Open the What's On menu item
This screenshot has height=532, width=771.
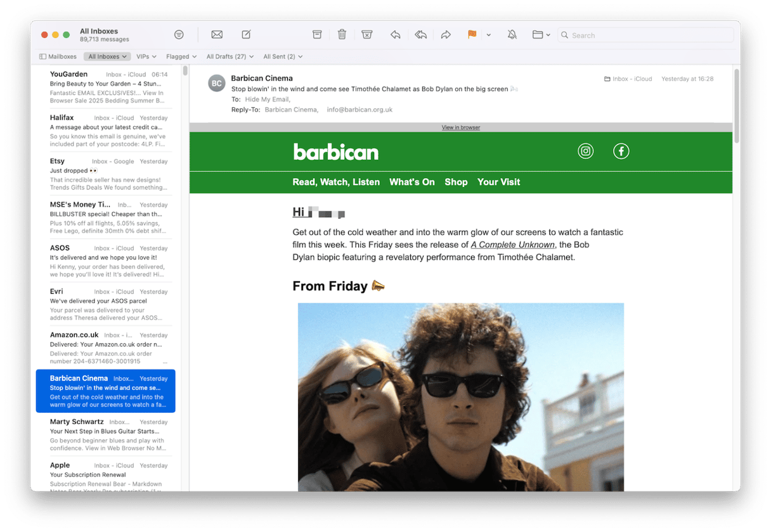(412, 182)
